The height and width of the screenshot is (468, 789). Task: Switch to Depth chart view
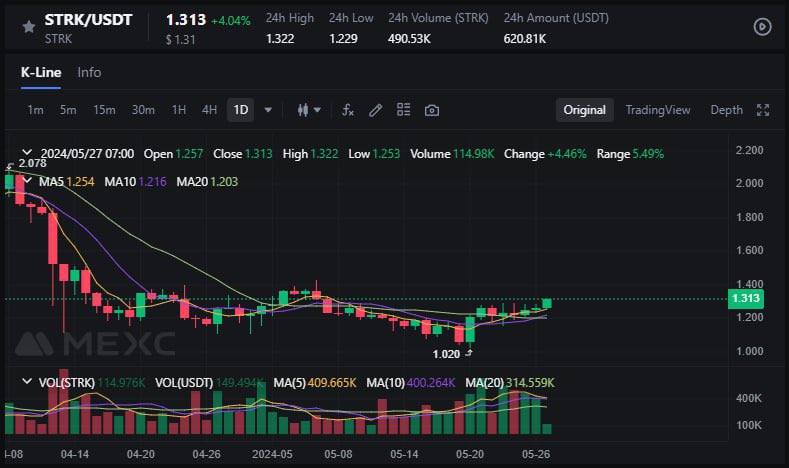pos(726,110)
